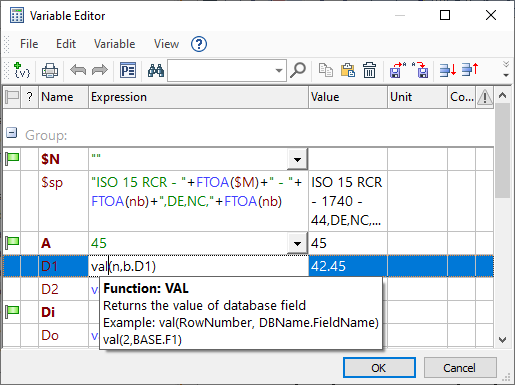Move variable down with red down-arrow icon
The image size is (515, 385).
pos(448,70)
